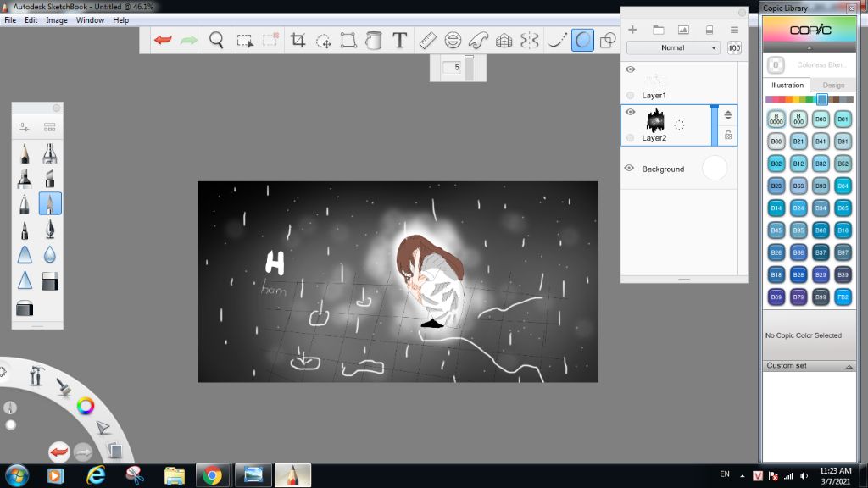
Task: Pick Copic color B12
Action: tap(798, 164)
